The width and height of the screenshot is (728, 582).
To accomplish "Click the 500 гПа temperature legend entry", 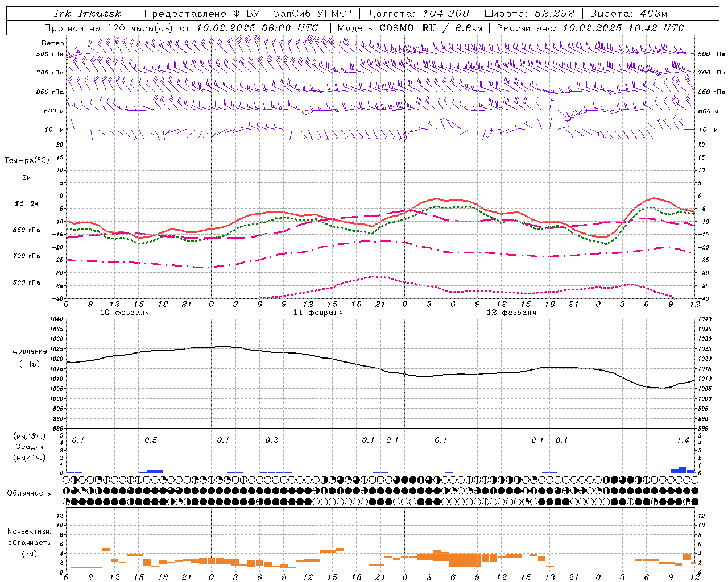I will [27, 282].
